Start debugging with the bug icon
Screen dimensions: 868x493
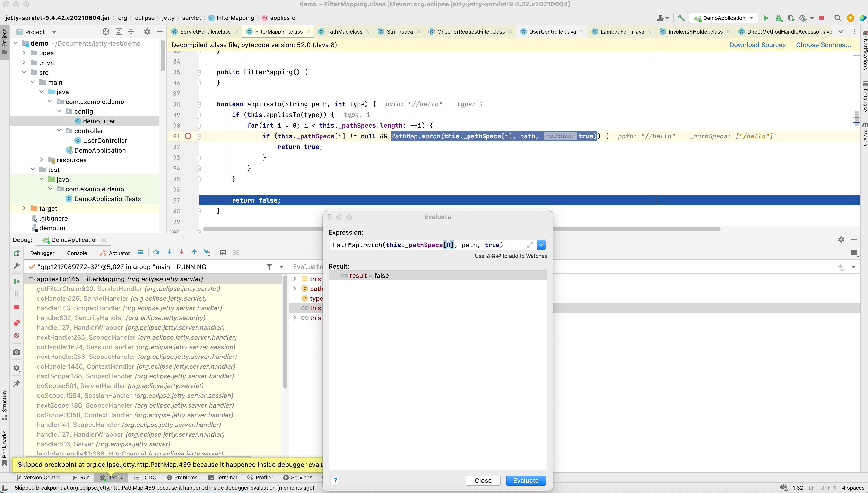click(779, 18)
